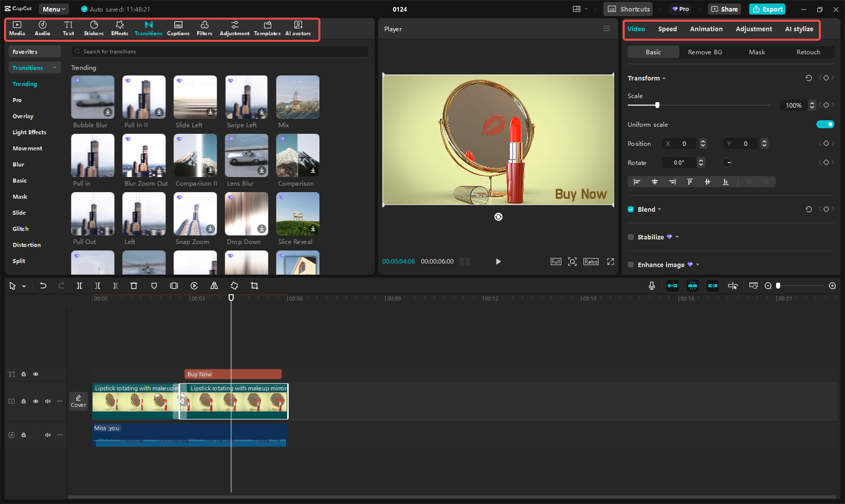Image resolution: width=845 pixels, height=504 pixels.
Task: Click the Split tool in the timeline toolbar
Action: coord(79,285)
